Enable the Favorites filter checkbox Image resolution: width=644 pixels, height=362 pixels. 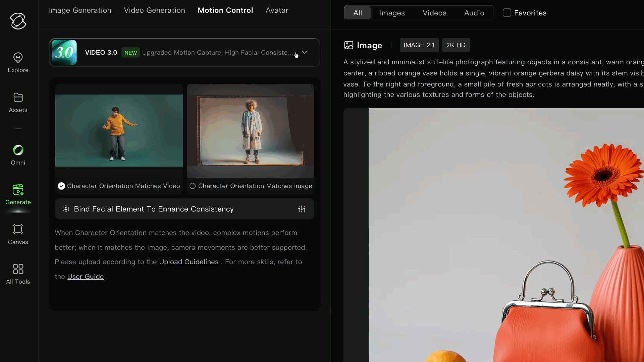507,13
